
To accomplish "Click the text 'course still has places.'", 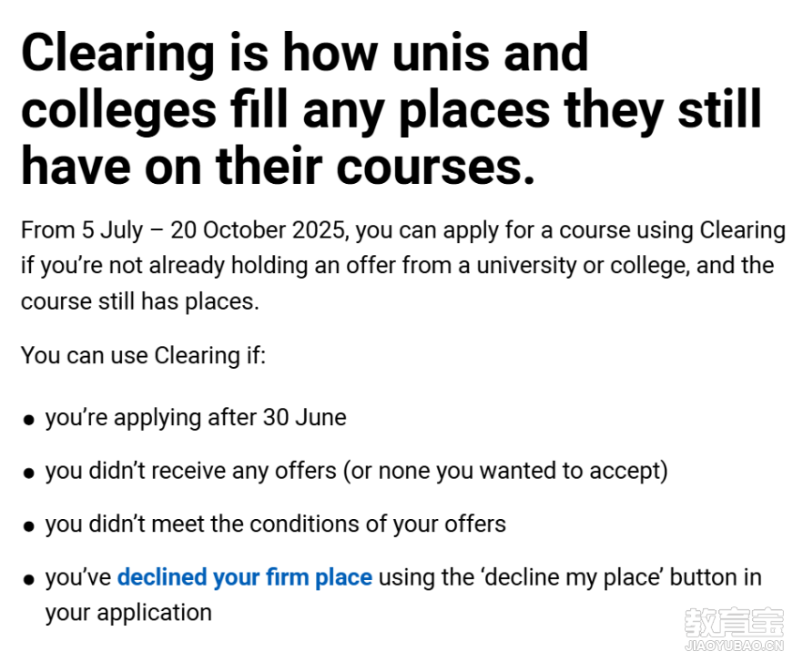I will [x=140, y=301].
